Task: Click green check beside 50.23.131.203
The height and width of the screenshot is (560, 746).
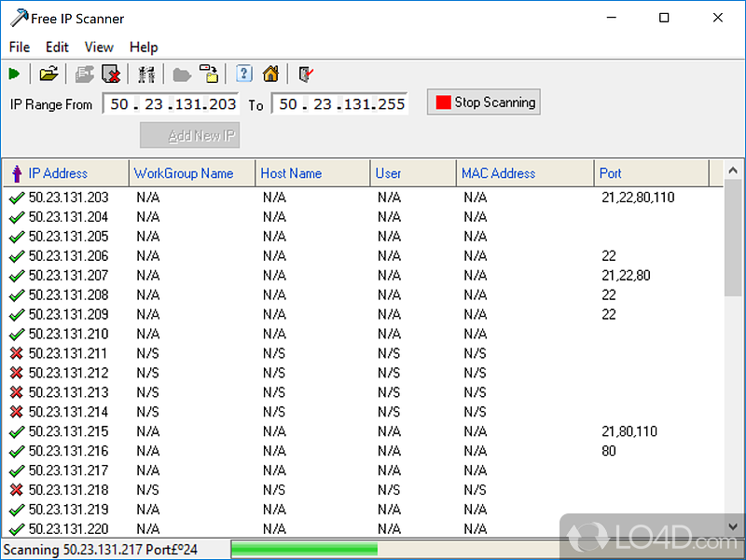Action: [x=17, y=198]
